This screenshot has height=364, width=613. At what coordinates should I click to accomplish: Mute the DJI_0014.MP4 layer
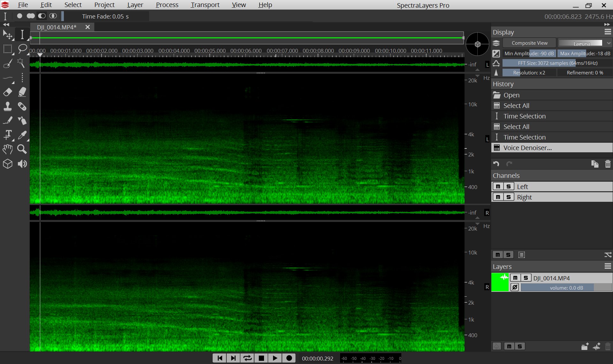click(515, 278)
